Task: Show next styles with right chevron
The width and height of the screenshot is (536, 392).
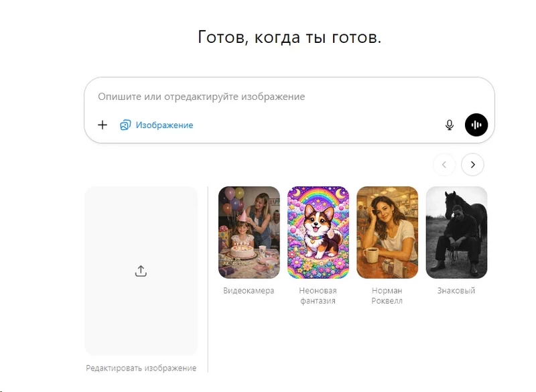Action: [472, 165]
